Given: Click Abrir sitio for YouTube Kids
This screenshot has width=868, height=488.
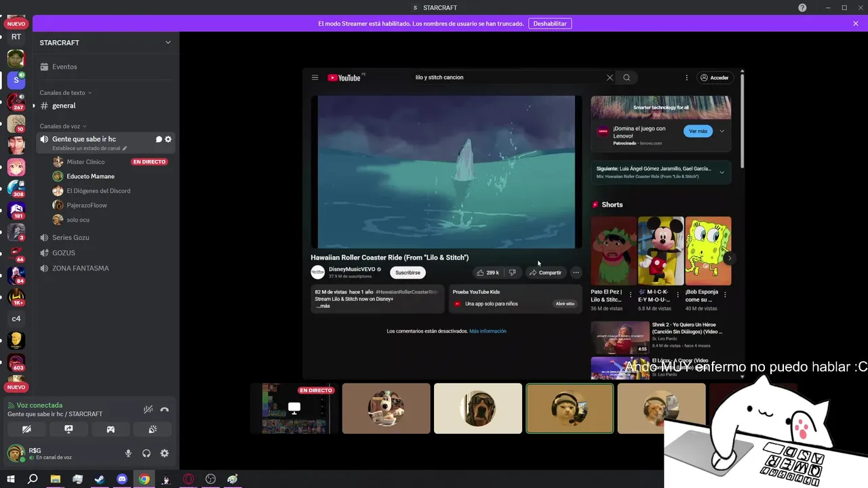Looking at the screenshot, I should point(565,304).
